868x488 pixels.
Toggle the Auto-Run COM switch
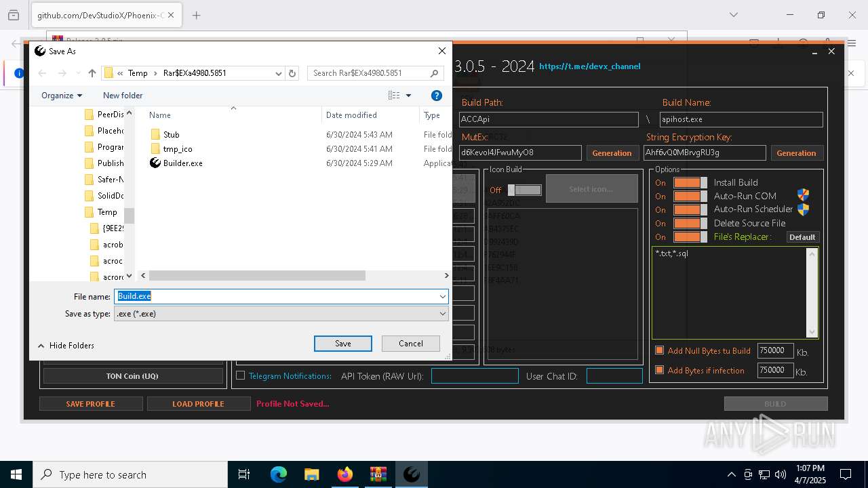click(x=690, y=196)
